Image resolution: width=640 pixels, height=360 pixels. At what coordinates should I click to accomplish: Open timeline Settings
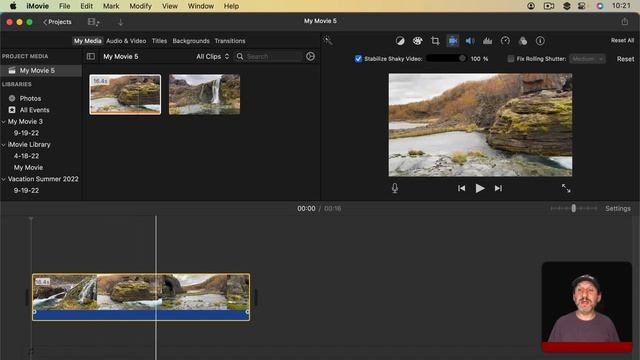click(618, 209)
